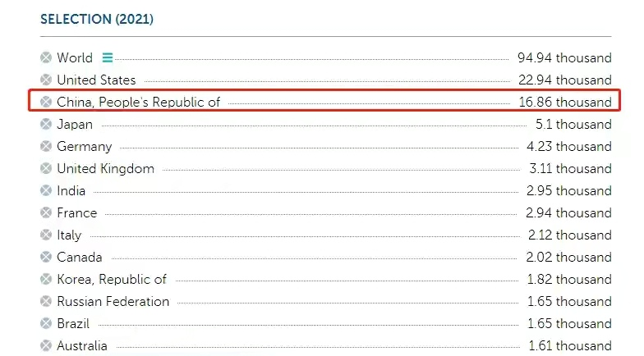
Task: Remove World from the selection
Action: coord(46,58)
